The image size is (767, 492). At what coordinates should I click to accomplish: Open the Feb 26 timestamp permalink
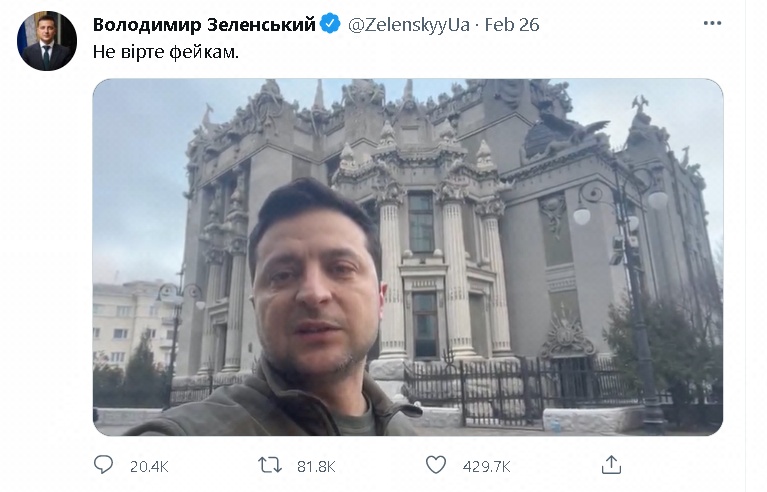coord(512,24)
